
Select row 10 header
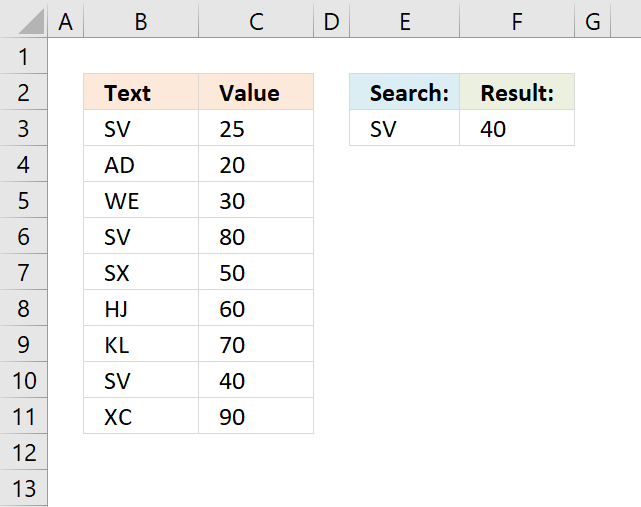click(24, 380)
